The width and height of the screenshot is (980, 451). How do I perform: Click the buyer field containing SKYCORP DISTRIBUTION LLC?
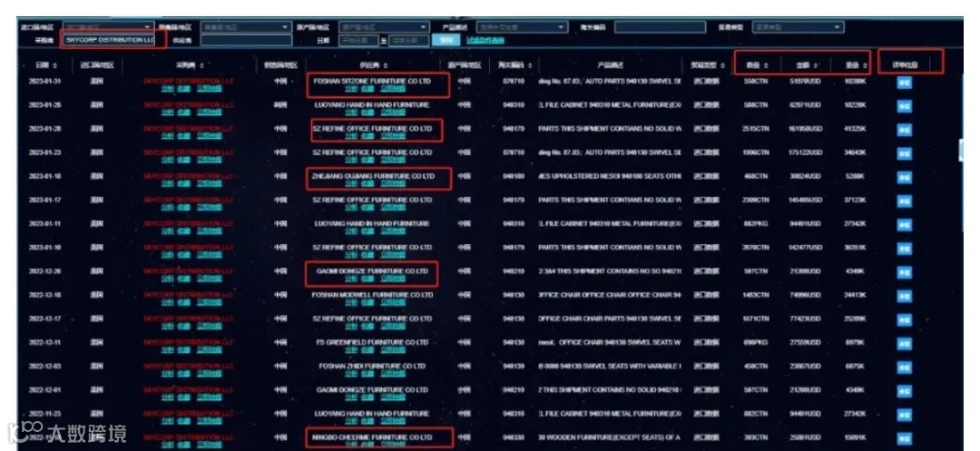point(109,40)
